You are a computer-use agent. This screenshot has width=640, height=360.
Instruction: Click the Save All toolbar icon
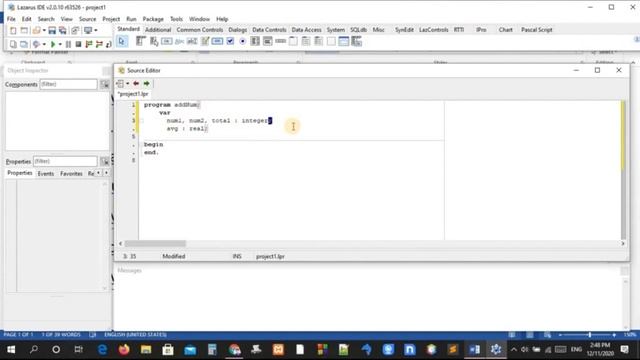point(62,31)
